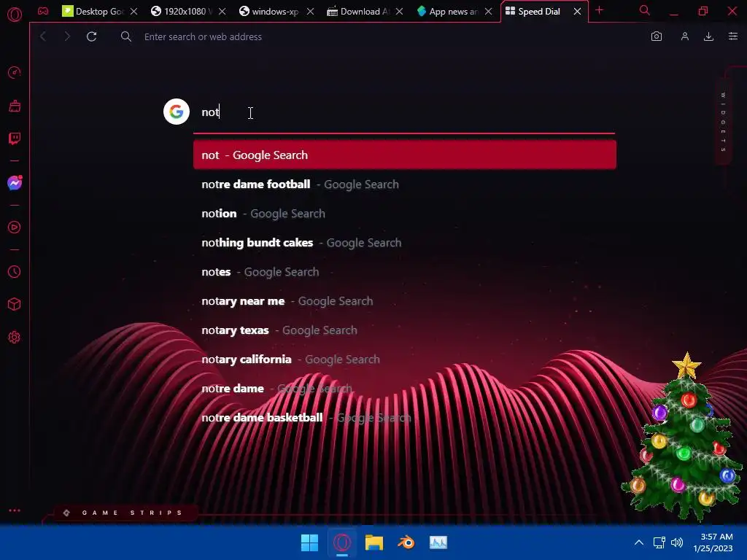Take a snapshot with camera icon
Image resolution: width=747 pixels, height=560 pixels.
(657, 36)
